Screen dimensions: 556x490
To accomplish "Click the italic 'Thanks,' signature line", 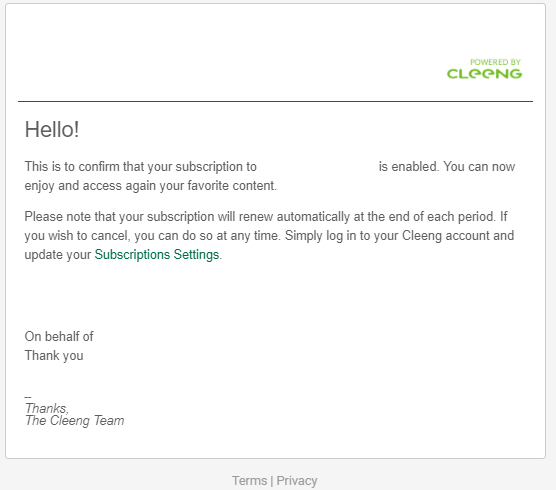I will point(47,408).
